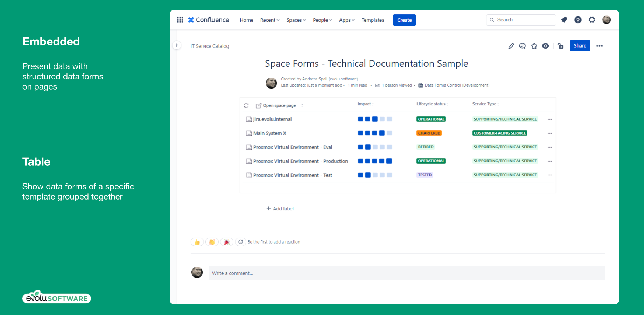This screenshot has width=644, height=315.
Task: Click the Write a comment field
Action: coord(407,273)
